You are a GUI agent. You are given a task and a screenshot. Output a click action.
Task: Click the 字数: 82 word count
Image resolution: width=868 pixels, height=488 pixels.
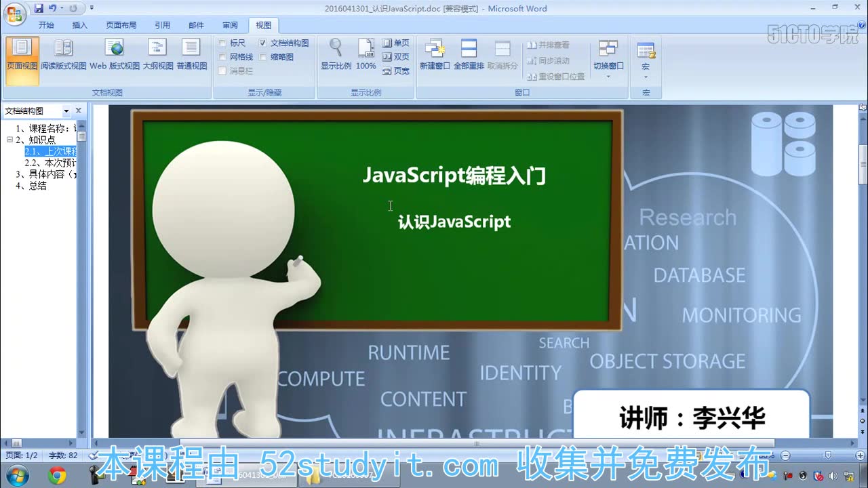[x=63, y=455]
